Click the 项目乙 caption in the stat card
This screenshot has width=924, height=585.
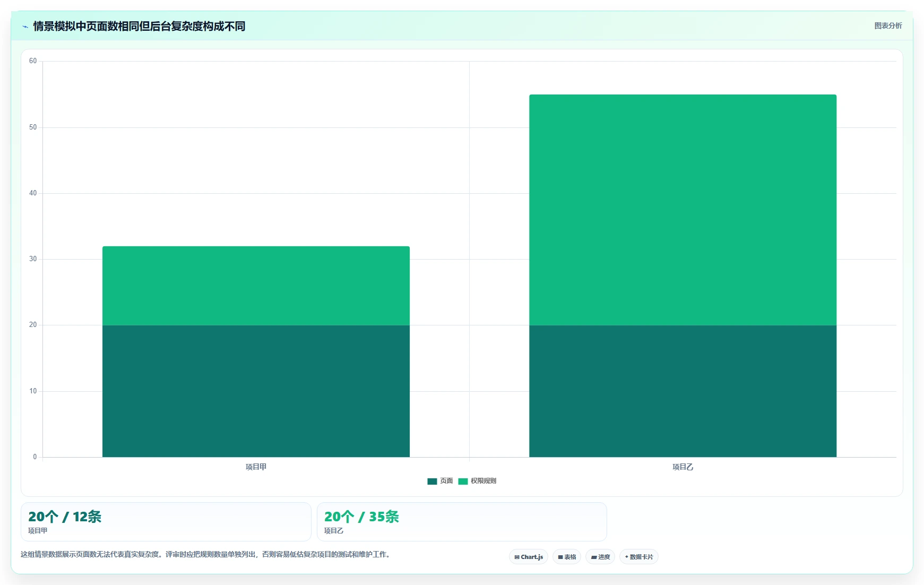tap(334, 531)
